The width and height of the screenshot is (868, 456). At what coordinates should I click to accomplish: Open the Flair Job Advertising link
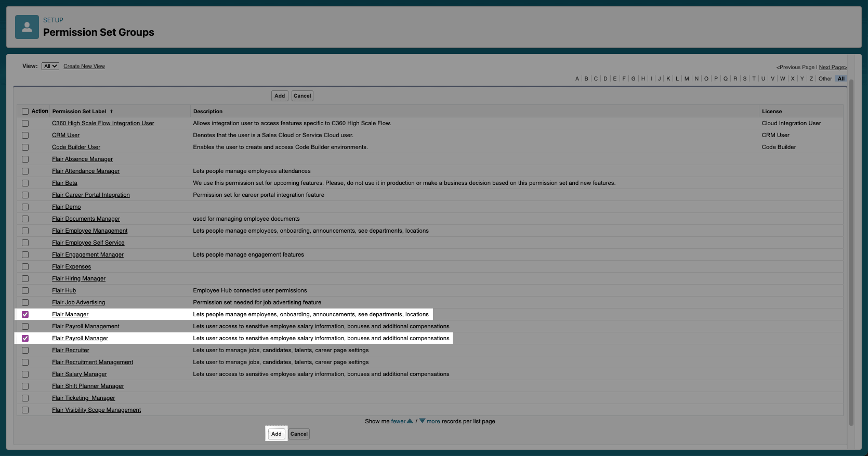(x=78, y=302)
